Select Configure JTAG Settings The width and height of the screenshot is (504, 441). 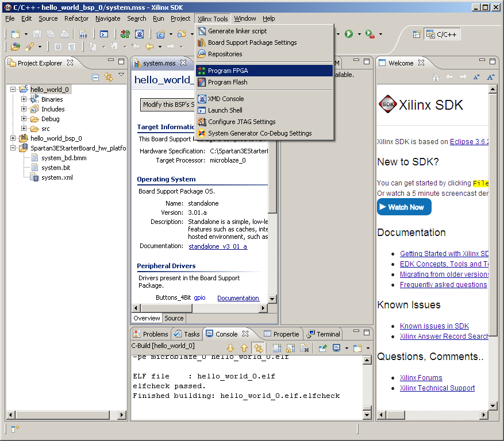point(264,122)
